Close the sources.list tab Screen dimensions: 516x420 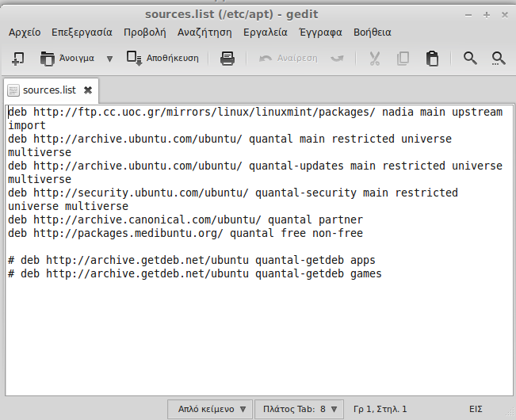coord(88,90)
